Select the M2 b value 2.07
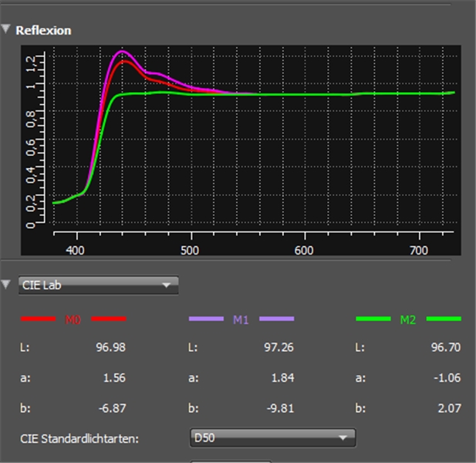The image size is (476, 463). tap(447, 407)
